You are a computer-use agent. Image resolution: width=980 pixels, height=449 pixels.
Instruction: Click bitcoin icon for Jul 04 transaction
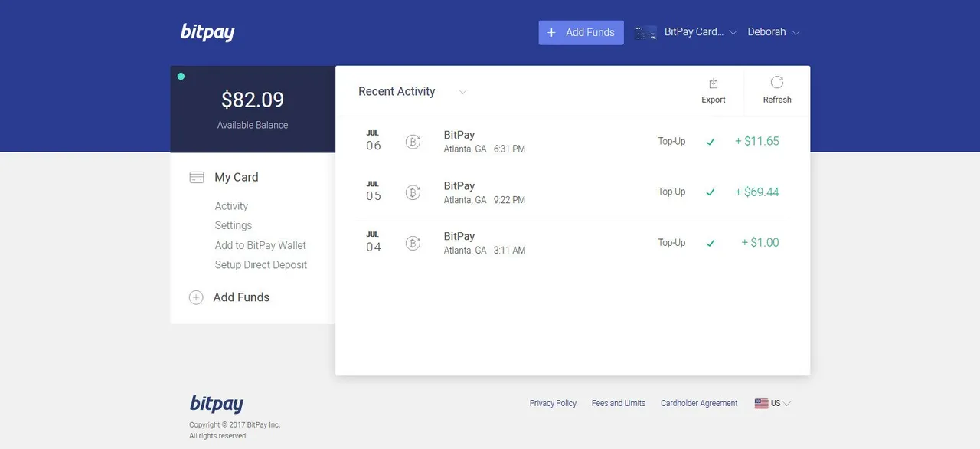pos(413,243)
